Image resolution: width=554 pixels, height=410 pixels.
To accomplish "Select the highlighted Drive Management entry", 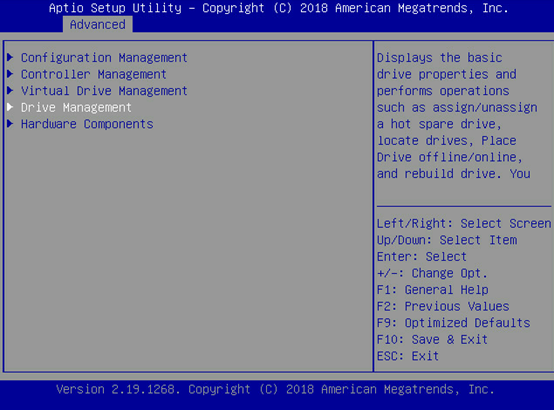I will 76,107.
